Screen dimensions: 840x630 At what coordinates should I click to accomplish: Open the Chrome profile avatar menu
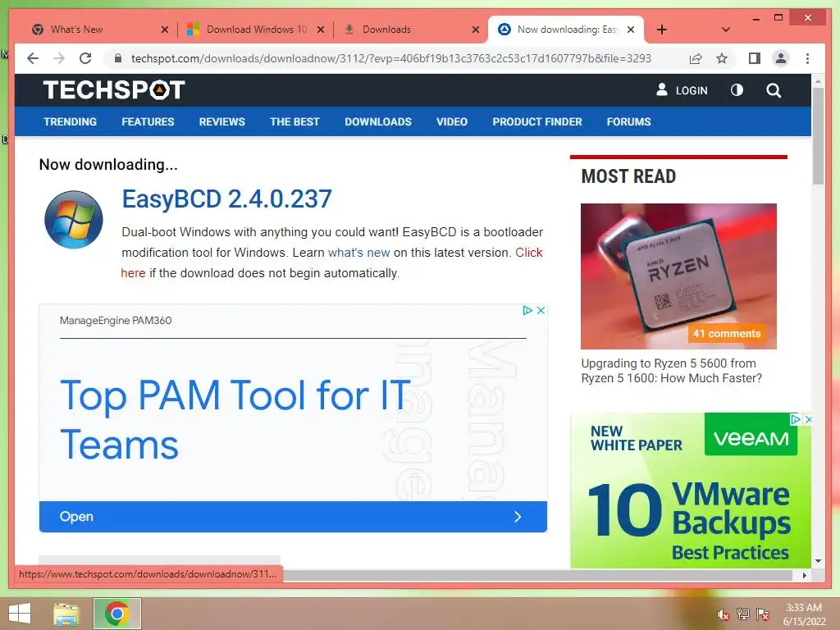tap(781, 58)
